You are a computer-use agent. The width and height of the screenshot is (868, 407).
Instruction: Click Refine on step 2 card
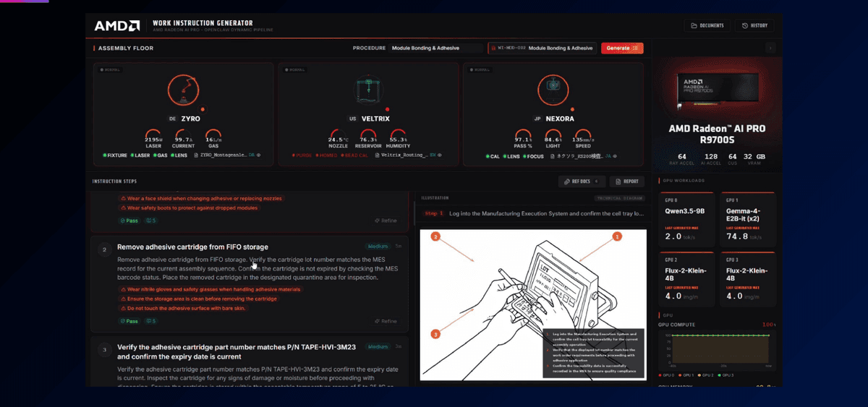tap(386, 321)
